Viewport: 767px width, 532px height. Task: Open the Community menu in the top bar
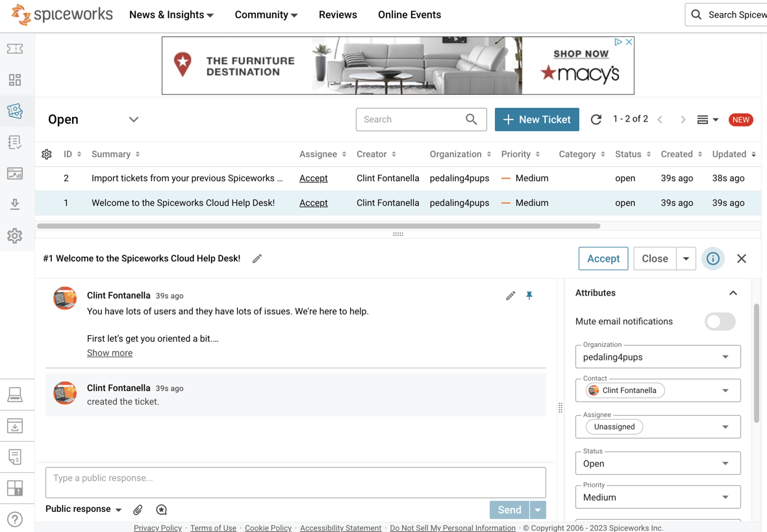click(266, 14)
